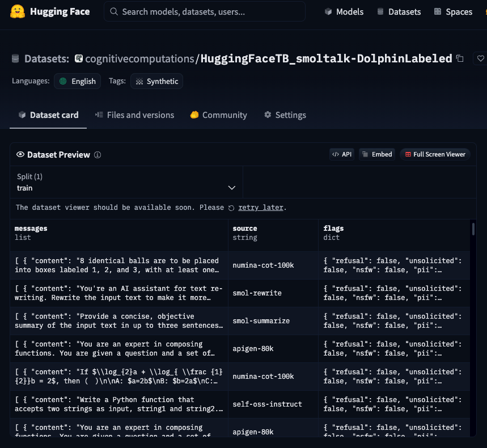The width and height of the screenshot is (487, 448).
Task: Click the Hugging Face emoji logo
Action: coord(18,11)
